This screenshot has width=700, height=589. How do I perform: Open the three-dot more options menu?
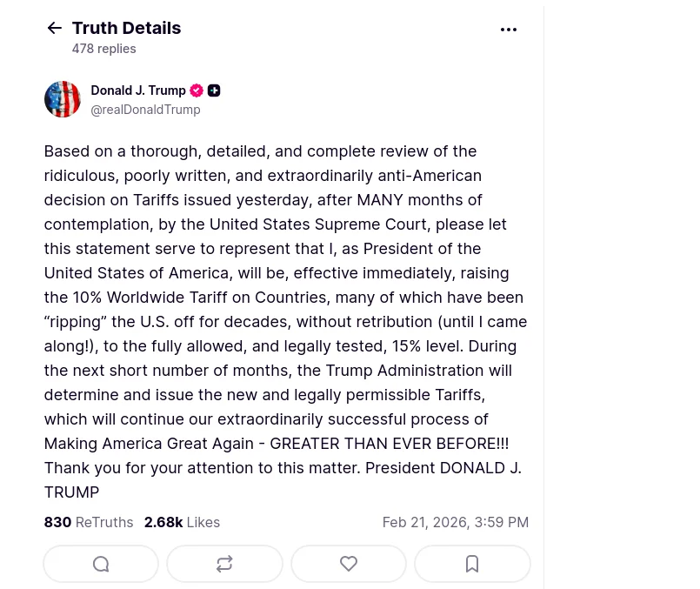[509, 30]
